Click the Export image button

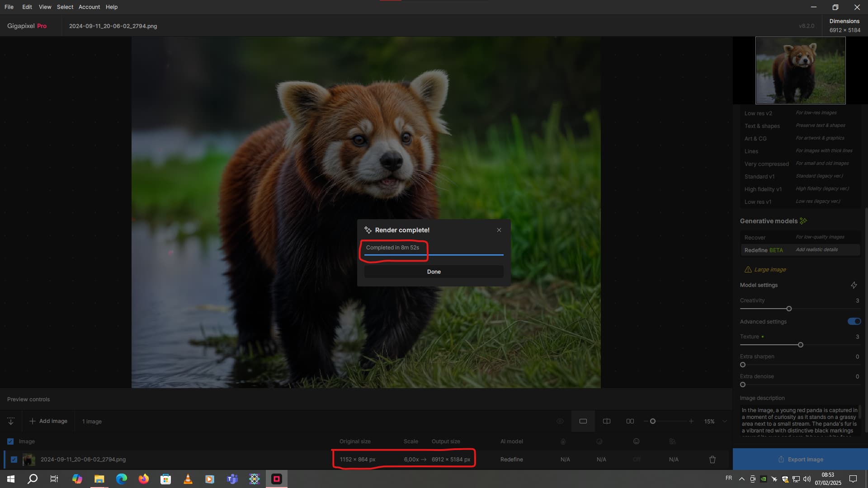800,459
